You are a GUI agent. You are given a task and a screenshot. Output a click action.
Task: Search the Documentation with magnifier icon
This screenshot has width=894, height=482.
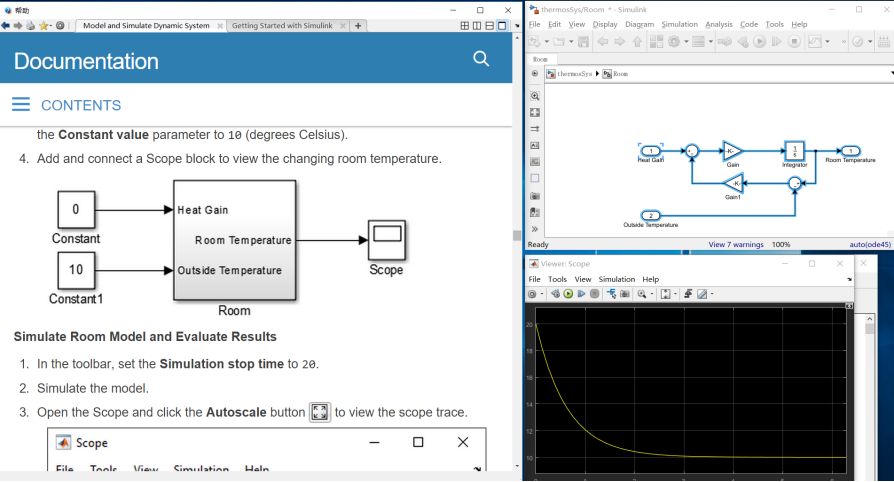click(481, 59)
